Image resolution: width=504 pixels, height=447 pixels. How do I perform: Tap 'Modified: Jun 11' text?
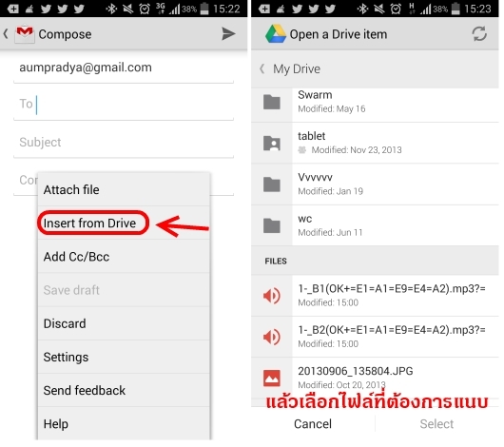[x=330, y=232]
